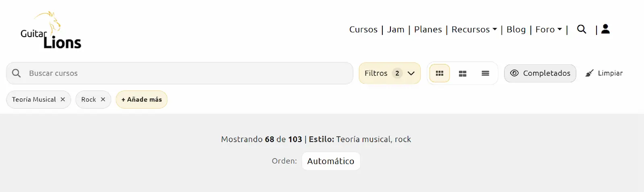Click the Guitar Lions logo

pos(51,31)
